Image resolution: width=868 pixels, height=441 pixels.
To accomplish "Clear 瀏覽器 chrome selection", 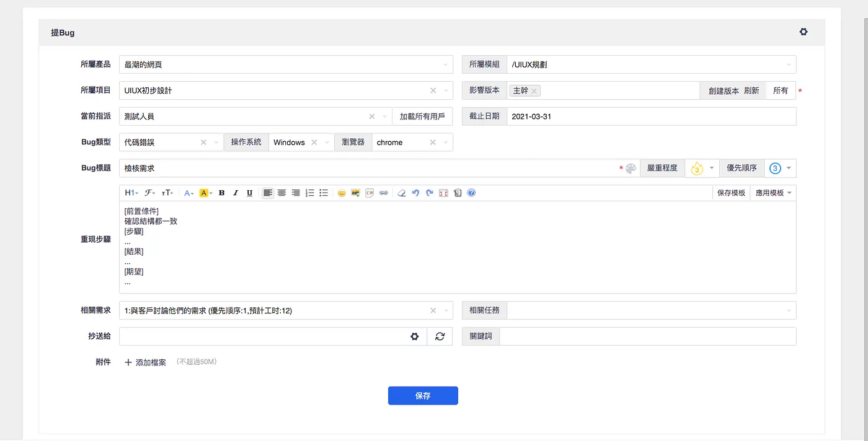I will pos(433,142).
